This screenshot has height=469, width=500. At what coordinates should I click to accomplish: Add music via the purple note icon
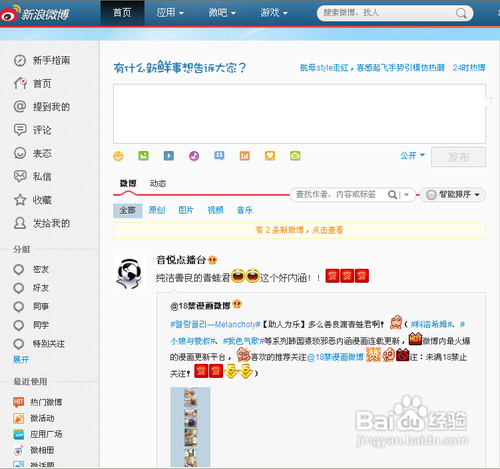coord(194,156)
